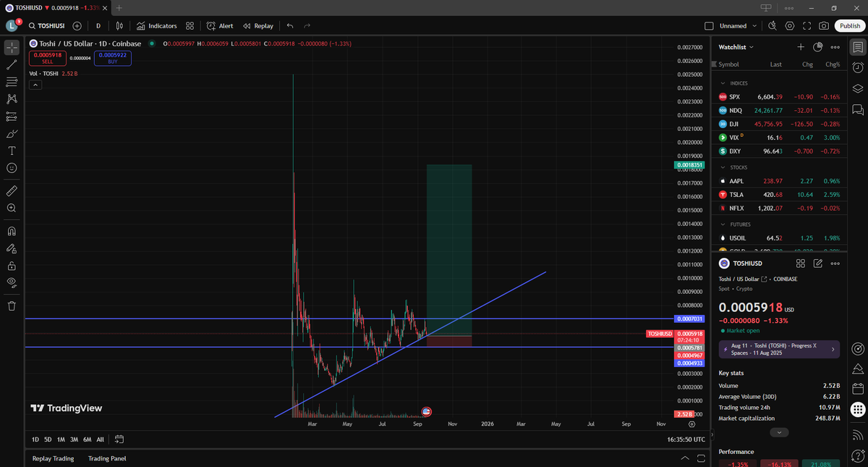Open the D timeframe interval dropdown
868x467 pixels.
(x=98, y=25)
